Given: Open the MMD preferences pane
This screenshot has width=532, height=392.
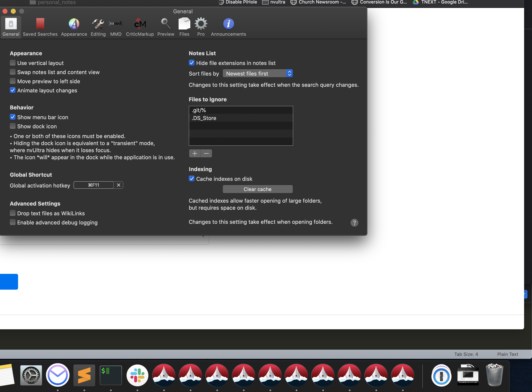Looking at the screenshot, I should coord(116,27).
